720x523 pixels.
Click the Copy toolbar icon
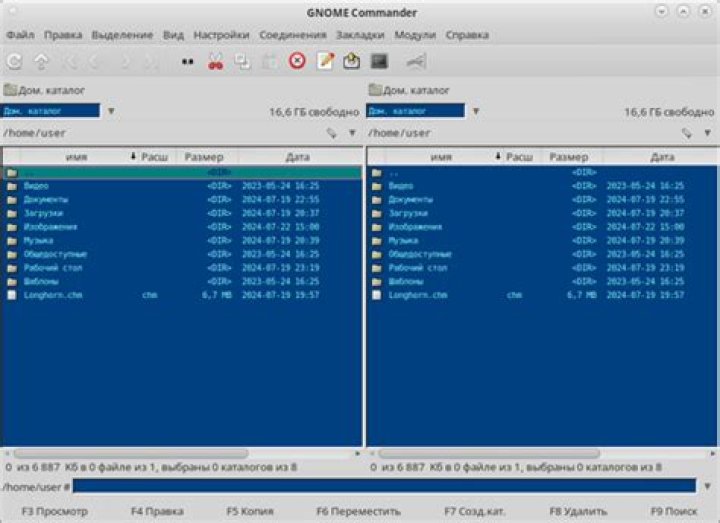(242, 61)
